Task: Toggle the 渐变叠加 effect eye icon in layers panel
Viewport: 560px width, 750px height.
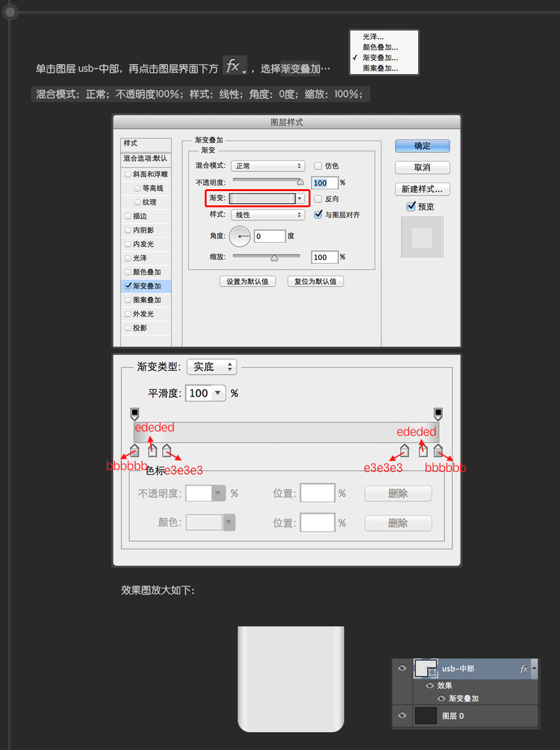Action: click(x=442, y=698)
